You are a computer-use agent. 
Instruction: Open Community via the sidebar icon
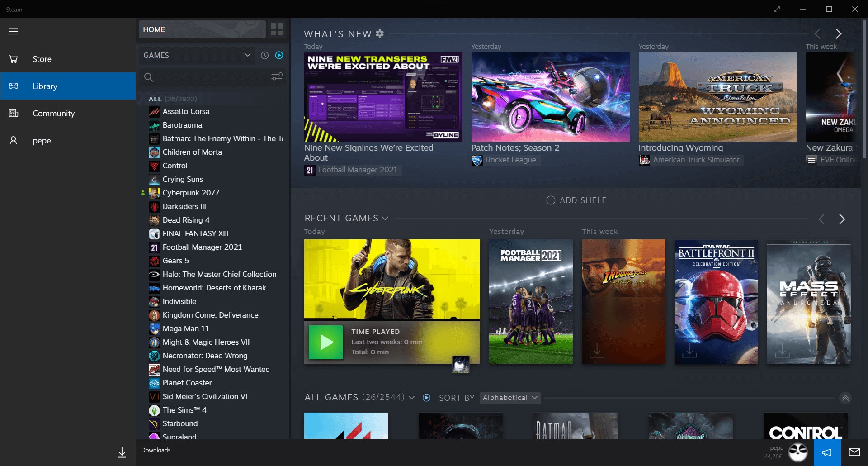14,113
